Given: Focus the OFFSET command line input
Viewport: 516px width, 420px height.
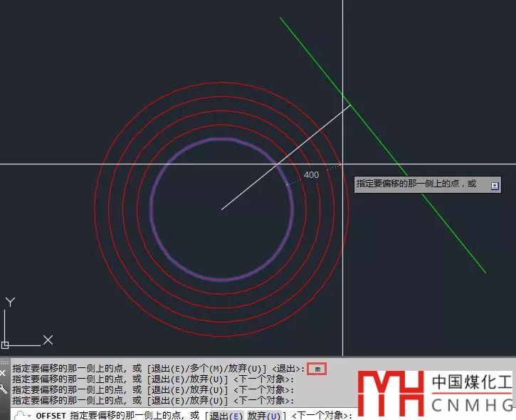Looking at the screenshot, I should point(427,415).
